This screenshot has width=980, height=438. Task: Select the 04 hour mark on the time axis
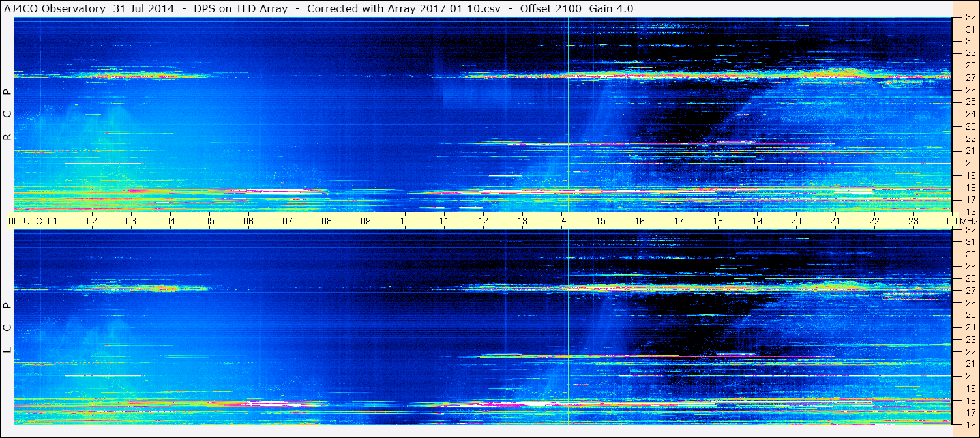(x=170, y=221)
